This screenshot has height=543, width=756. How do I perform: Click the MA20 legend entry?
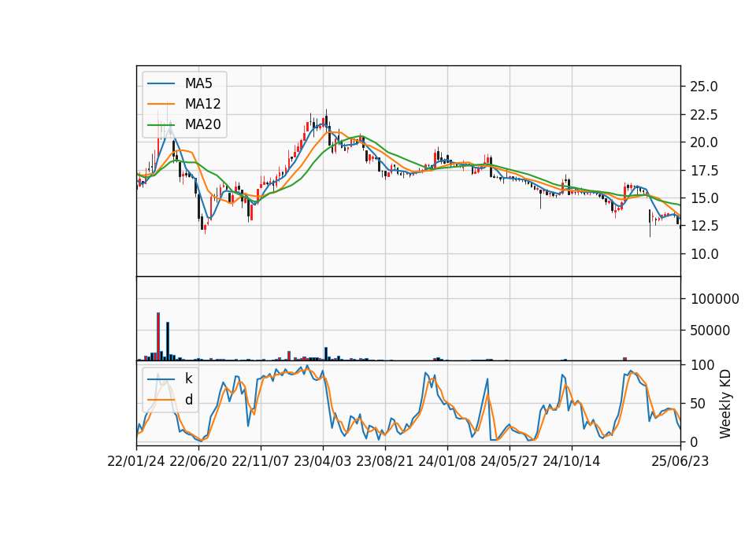(183, 124)
